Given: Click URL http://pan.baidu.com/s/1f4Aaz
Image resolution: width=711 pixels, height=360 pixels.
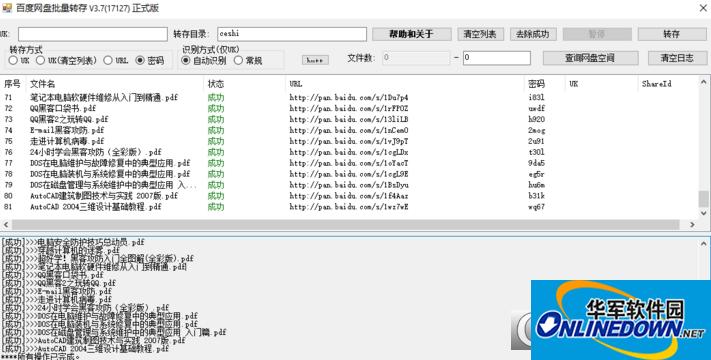Looking at the screenshot, I should pos(349,196).
